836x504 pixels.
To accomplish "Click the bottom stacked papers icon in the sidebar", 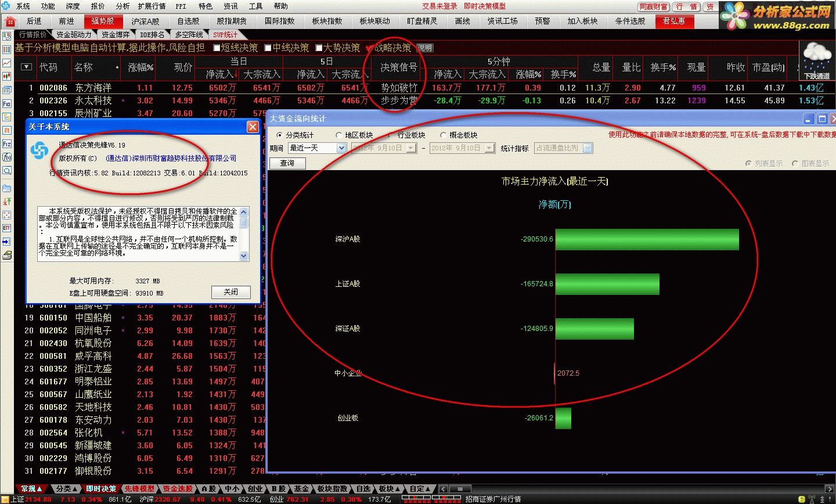I will click(x=7, y=255).
